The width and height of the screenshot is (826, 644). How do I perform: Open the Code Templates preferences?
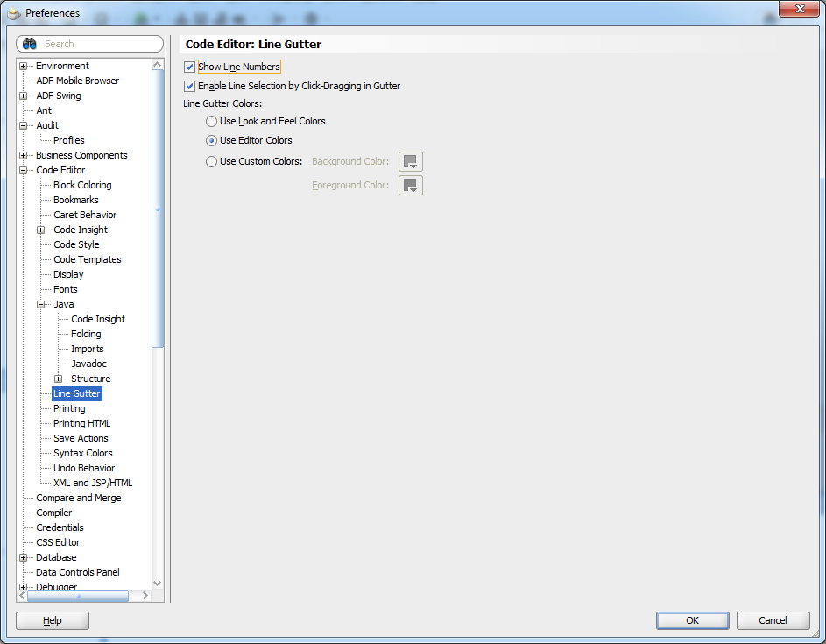(86, 259)
